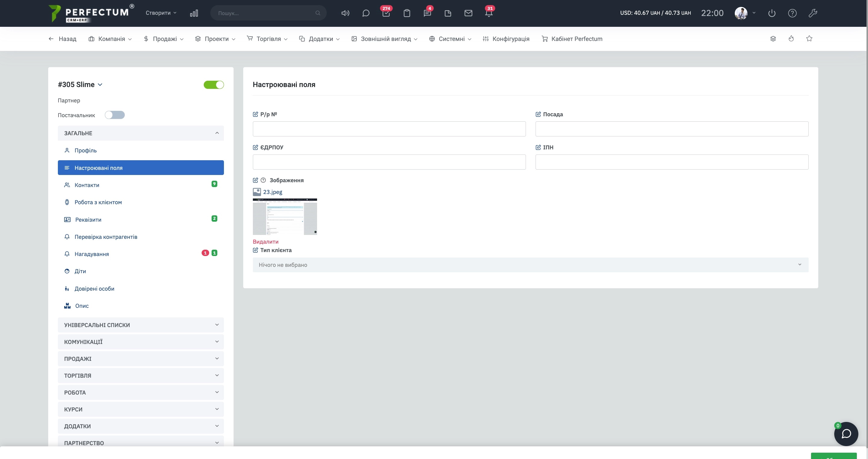Screen dimensions: 868x459
Task: Expand the ТОРГІВЛЯ sidebar section
Action: click(140, 376)
